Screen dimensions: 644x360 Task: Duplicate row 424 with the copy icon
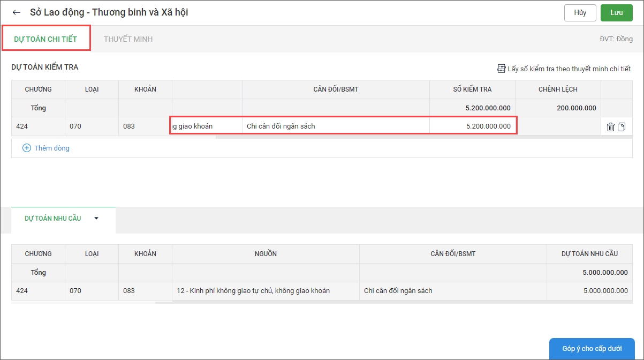[x=622, y=127]
